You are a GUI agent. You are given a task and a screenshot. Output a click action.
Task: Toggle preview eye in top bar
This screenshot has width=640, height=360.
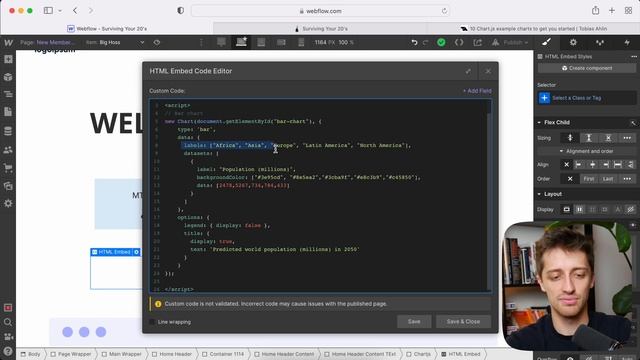point(157,42)
